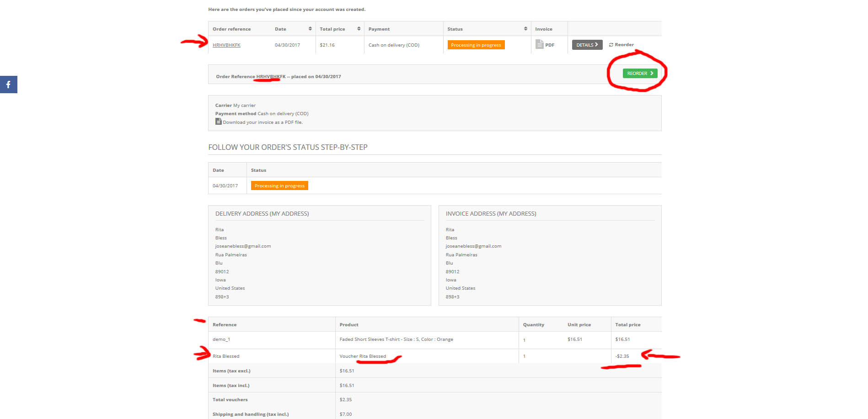Select Rua Palmeiras in delivery address

[231, 255]
